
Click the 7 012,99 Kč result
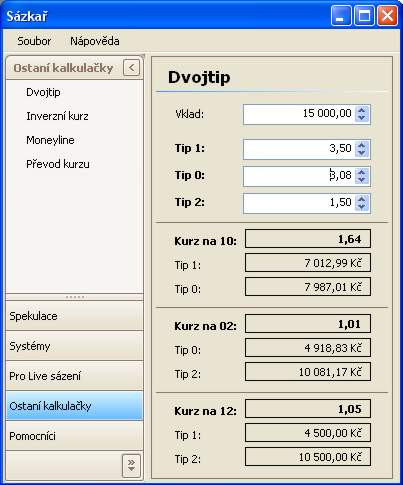308,263
